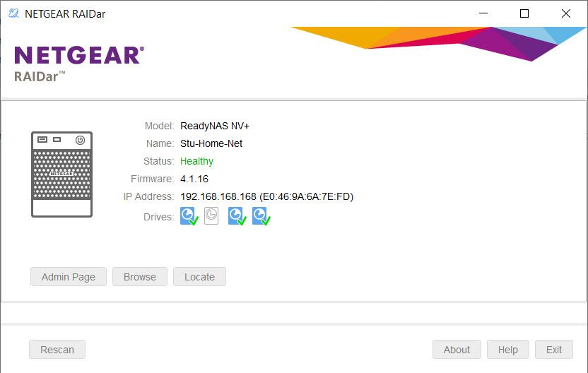Select the third drive status icon
The image size is (588, 373).
pyautogui.click(x=237, y=216)
